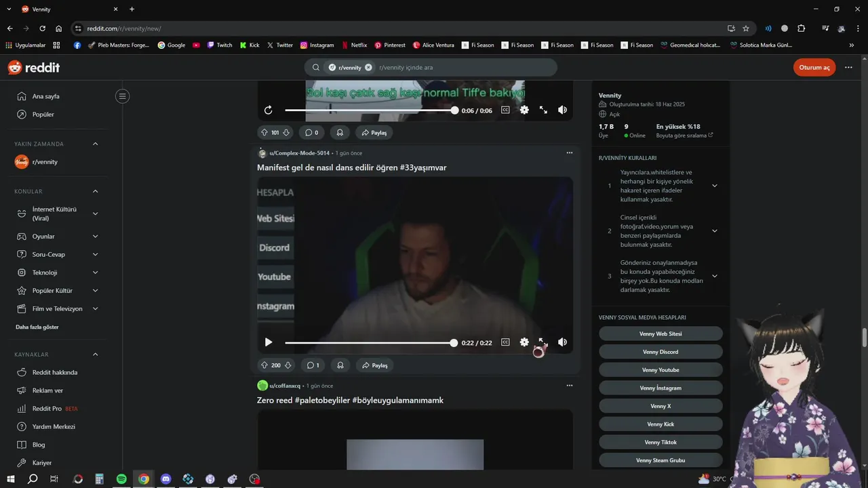Expand Popüler Kültür topic
Screen dimensions: 868x488
tap(95, 291)
